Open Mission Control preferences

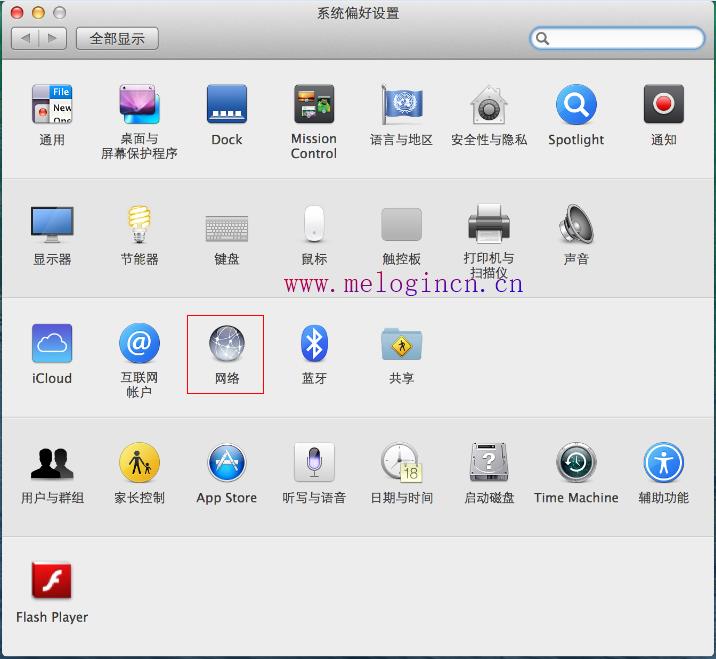tap(314, 104)
